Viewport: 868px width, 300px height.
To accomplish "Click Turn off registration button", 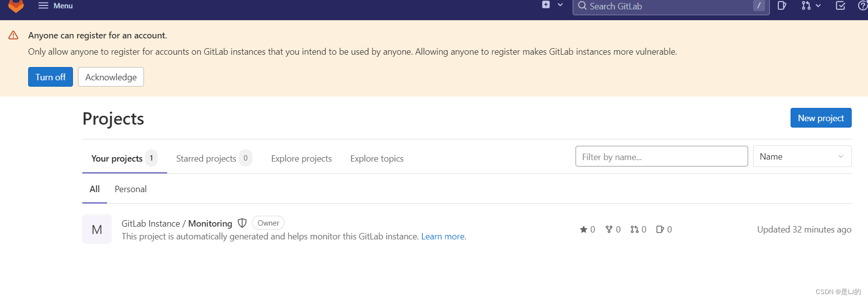I will coord(50,77).
